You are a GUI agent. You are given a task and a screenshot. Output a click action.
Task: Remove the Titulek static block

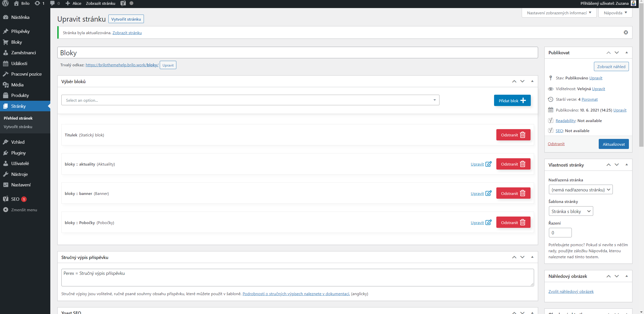pos(513,135)
